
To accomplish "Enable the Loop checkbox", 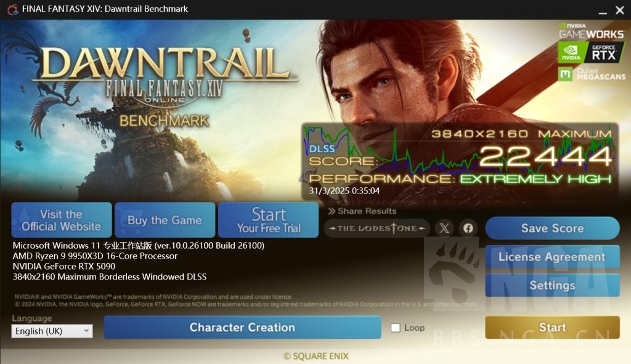I will click(396, 328).
